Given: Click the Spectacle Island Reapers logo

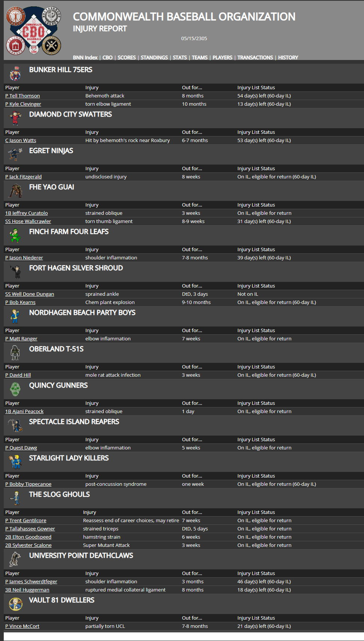Looking at the screenshot, I should (15, 425).
